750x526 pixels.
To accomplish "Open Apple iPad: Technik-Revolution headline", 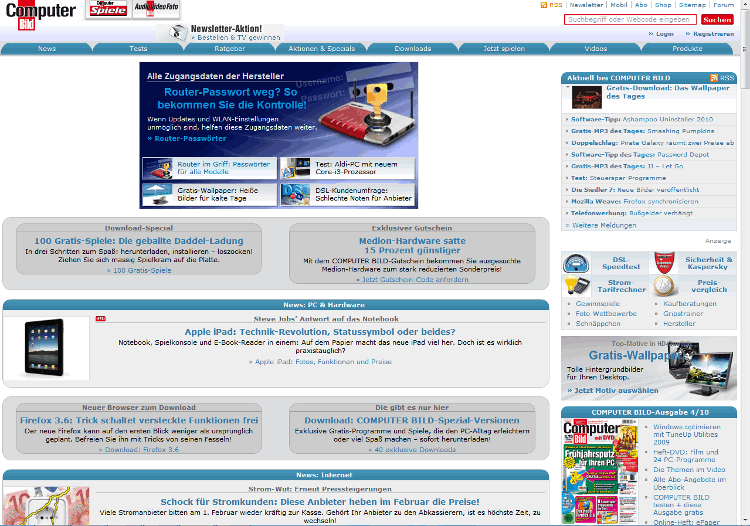I will [x=320, y=332].
